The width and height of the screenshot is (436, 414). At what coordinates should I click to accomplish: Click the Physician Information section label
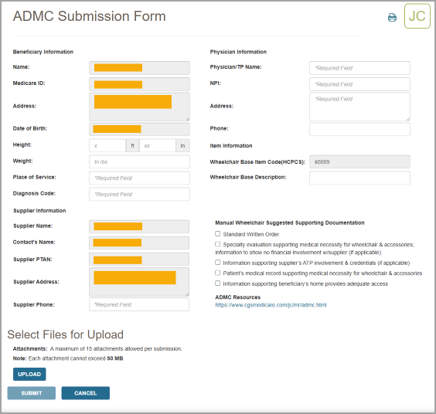(238, 52)
